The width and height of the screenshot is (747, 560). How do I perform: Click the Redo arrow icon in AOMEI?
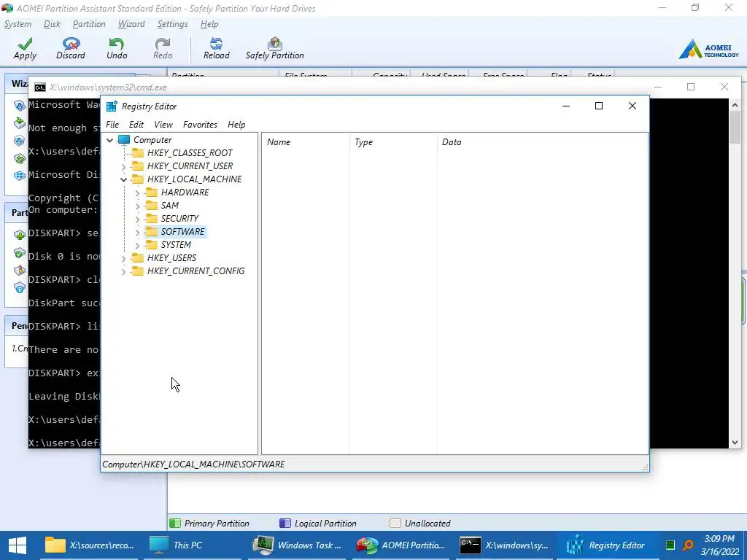coord(163,44)
